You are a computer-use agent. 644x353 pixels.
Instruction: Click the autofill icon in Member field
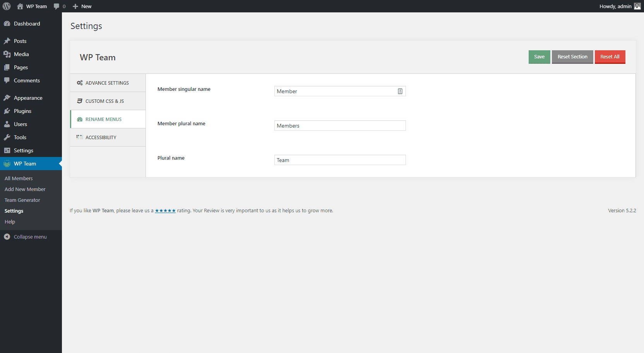click(400, 91)
